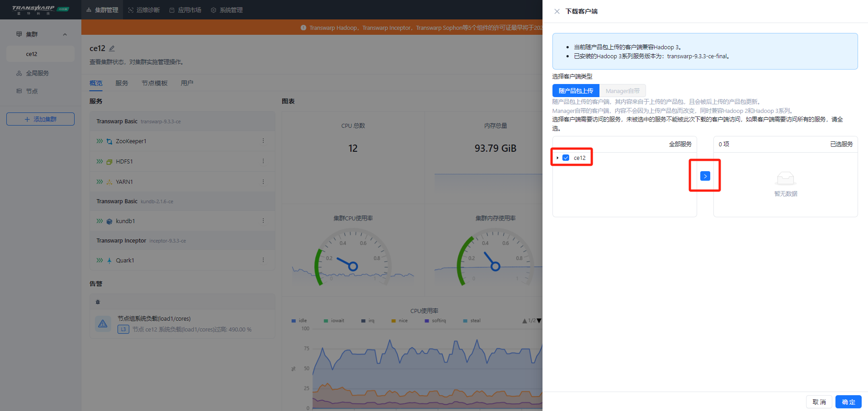Click the running status arrows beside ZooKeeper1
The width and height of the screenshot is (868, 411).
pos(99,141)
